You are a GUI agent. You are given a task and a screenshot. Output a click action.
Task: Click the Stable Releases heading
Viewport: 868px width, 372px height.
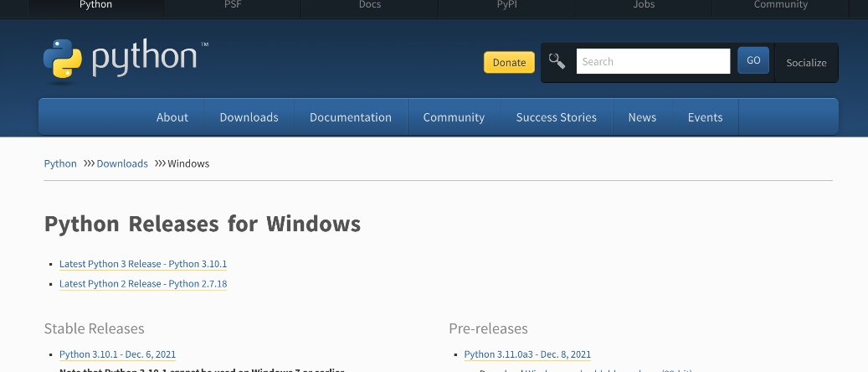coord(94,328)
